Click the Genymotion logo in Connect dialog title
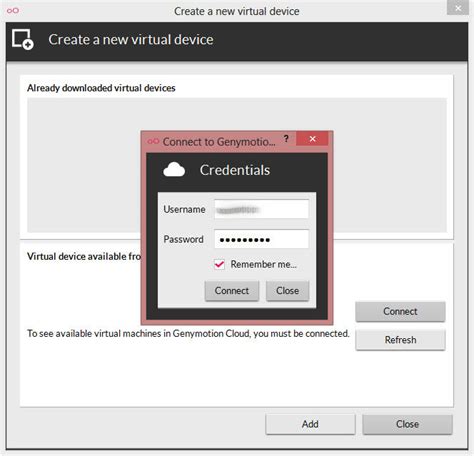The width and height of the screenshot is (474, 456). pos(153,141)
